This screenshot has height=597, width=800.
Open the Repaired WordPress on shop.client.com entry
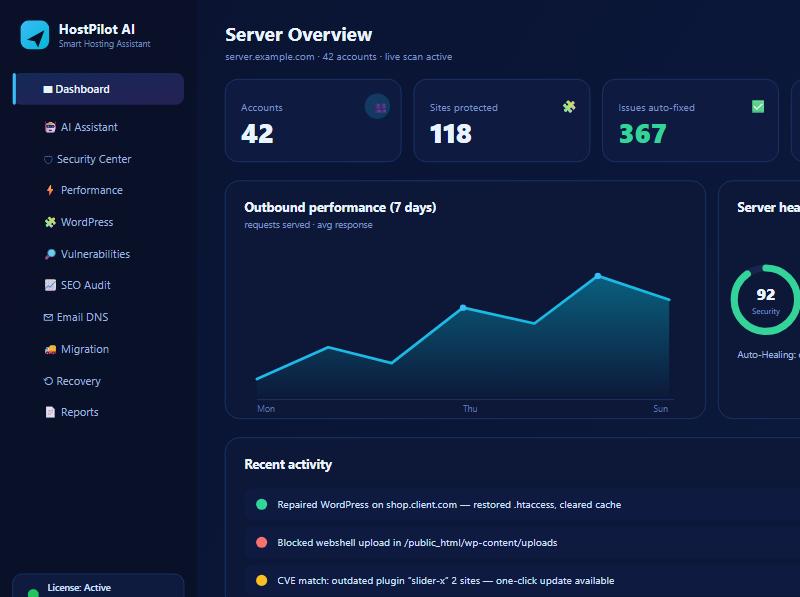[x=522, y=505]
